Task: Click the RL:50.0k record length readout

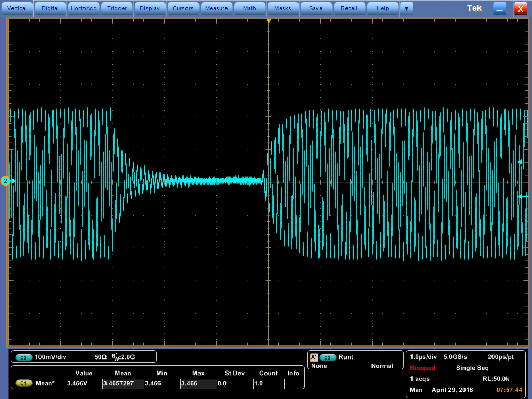Action: (x=496, y=379)
